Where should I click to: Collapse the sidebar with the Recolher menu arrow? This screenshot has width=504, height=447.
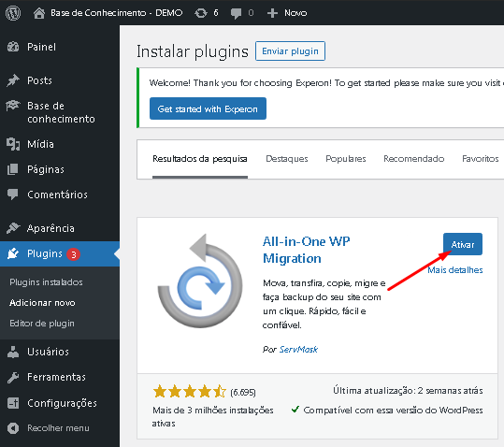(13, 428)
